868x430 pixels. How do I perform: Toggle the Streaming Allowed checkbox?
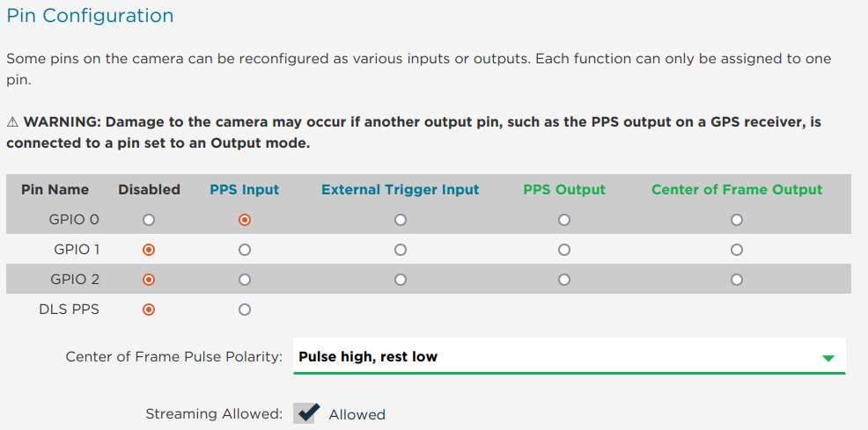(305, 413)
